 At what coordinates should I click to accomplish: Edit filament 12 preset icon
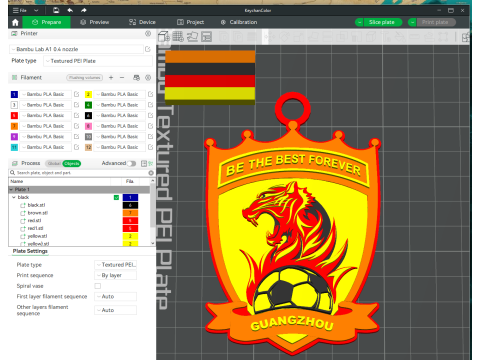click(x=150, y=147)
